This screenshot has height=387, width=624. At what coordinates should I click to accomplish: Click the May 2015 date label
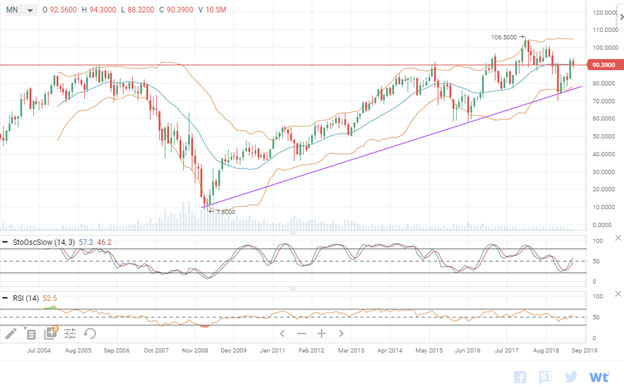[429, 350]
